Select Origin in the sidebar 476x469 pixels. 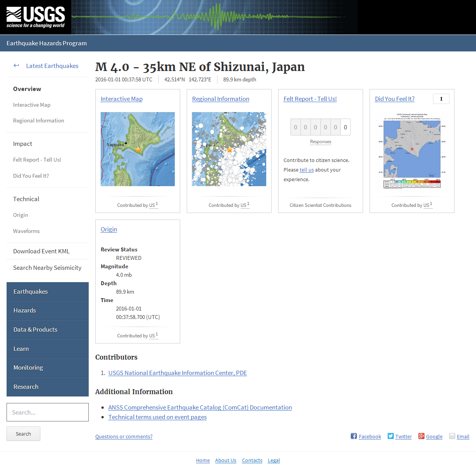pos(20,215)
